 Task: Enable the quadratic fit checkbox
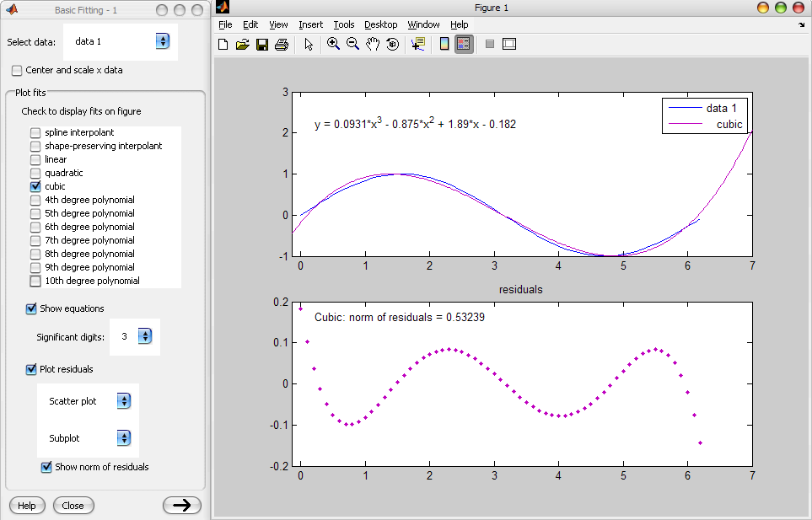click(35, 174)
